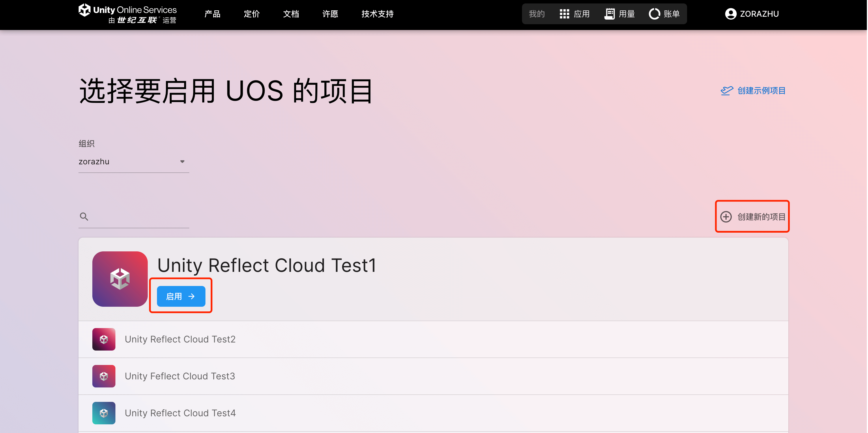Viewport: 868px width, 433px height.
Task: Click the search magnifier icon
Action: [x=84, y=216]
